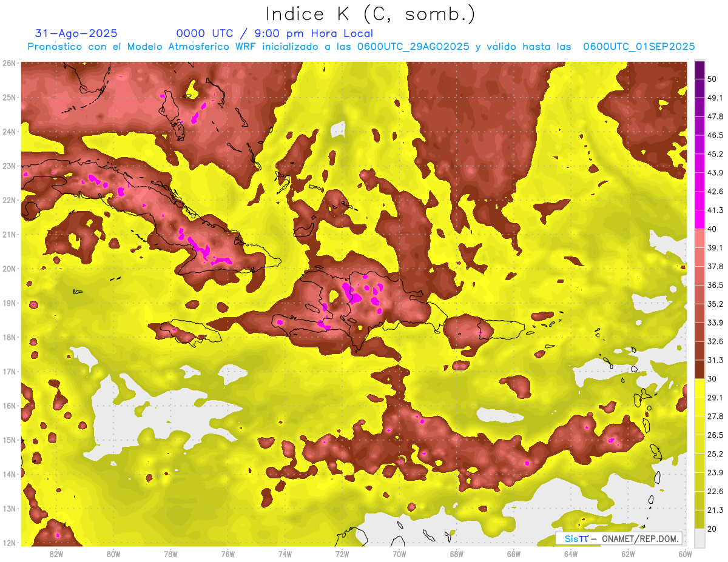The width and height of the screenshot is (728, 562).
Task: Click the colorbar label "29.1"
Action: pyautogui.click(x=715, y=398)
